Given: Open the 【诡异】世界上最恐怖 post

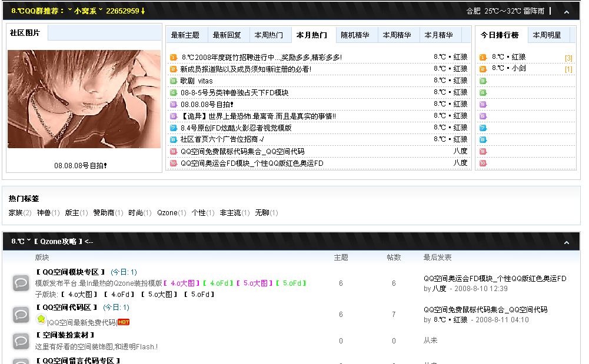Looking at the screenshot, I should [x=258, y=116].
